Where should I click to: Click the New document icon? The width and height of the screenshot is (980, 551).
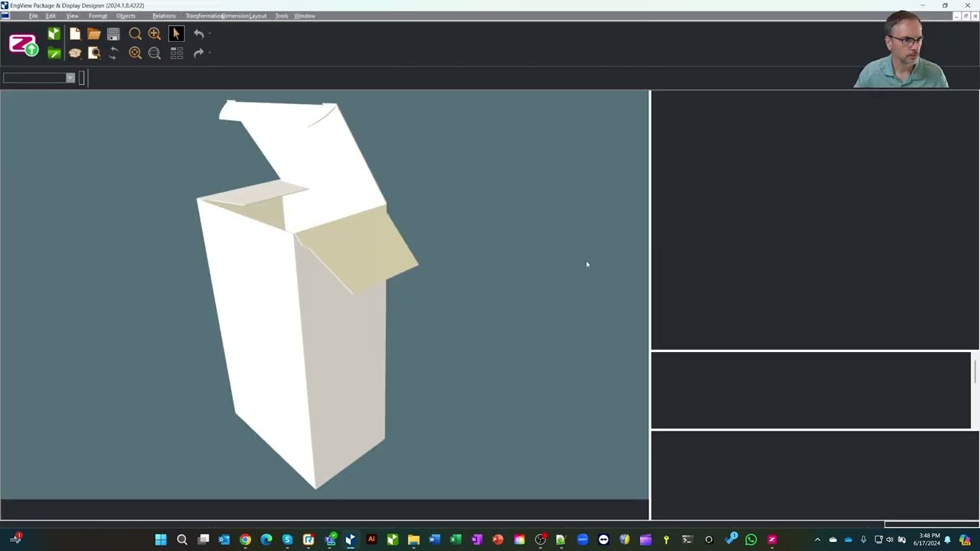click(x=74, y=34)
